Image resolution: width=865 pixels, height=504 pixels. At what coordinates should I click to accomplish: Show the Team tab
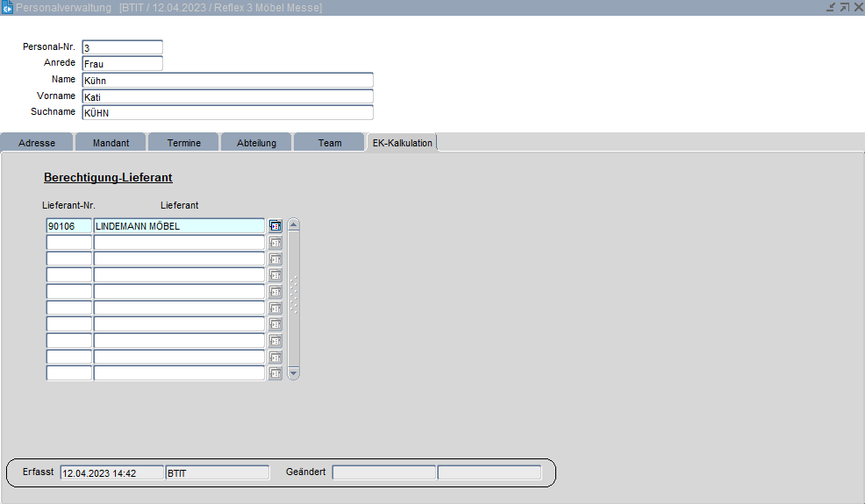[329, 143]
